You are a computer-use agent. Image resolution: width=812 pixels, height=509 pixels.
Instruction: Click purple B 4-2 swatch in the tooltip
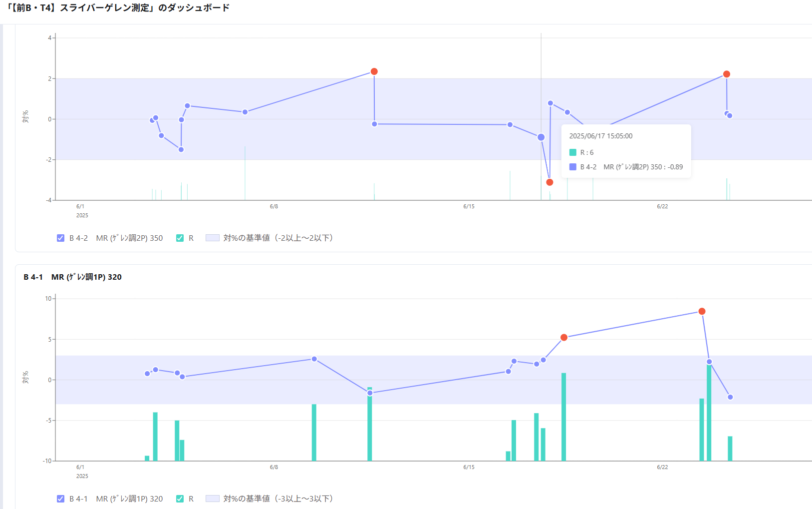(573, 167)
